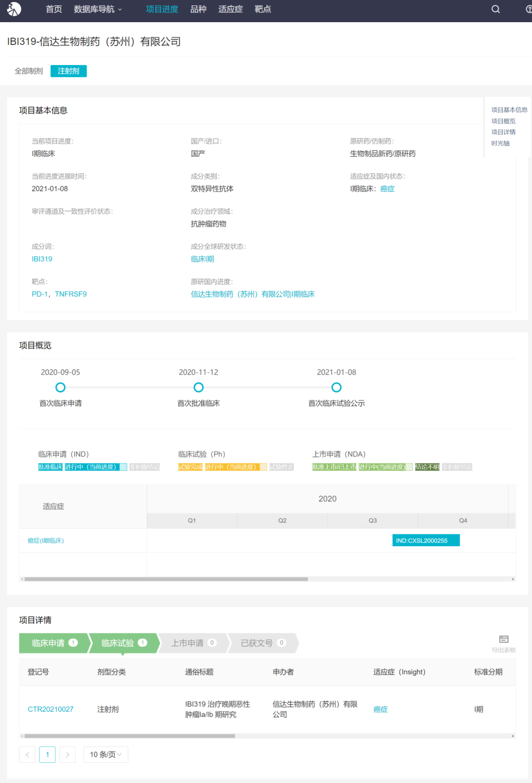Image resolution: width=532 pixels, height=783 pixels.
Task: Open the 项目进度 navigation item
Action: pyautogui.click(x=162, y=9)
